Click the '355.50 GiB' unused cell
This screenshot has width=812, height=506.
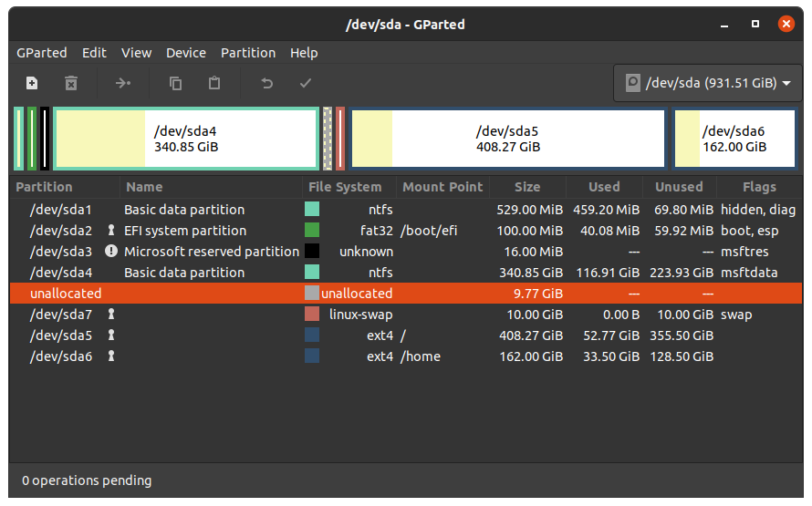click(x=682, y=336)
